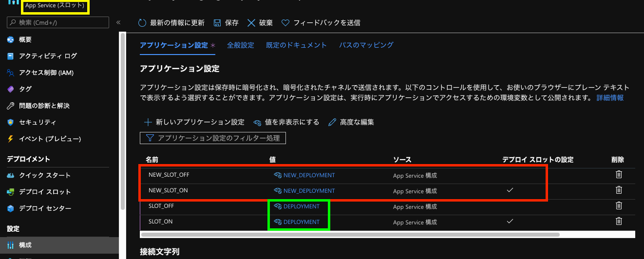Click the heart feedback icon
644x259 pixels.
pyautogui.click(x=285, y=23)
